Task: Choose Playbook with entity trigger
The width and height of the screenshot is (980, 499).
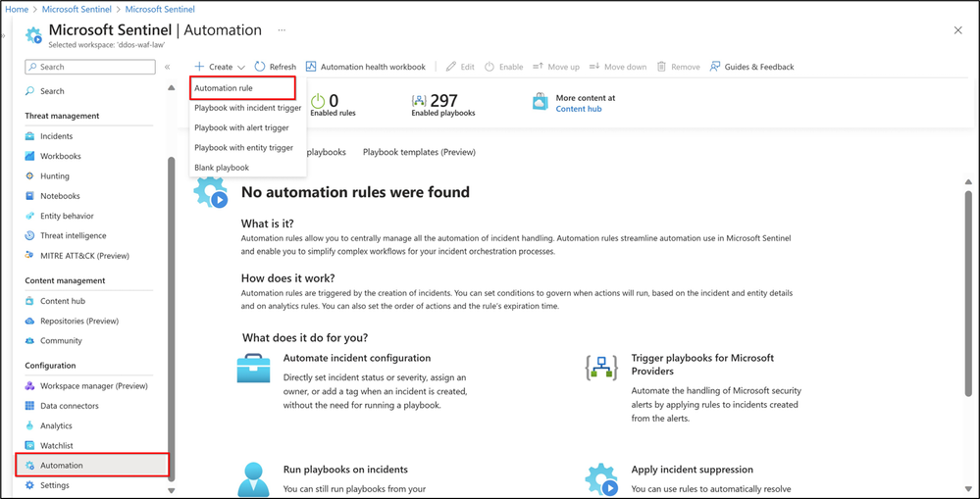Action: point(247,147)
